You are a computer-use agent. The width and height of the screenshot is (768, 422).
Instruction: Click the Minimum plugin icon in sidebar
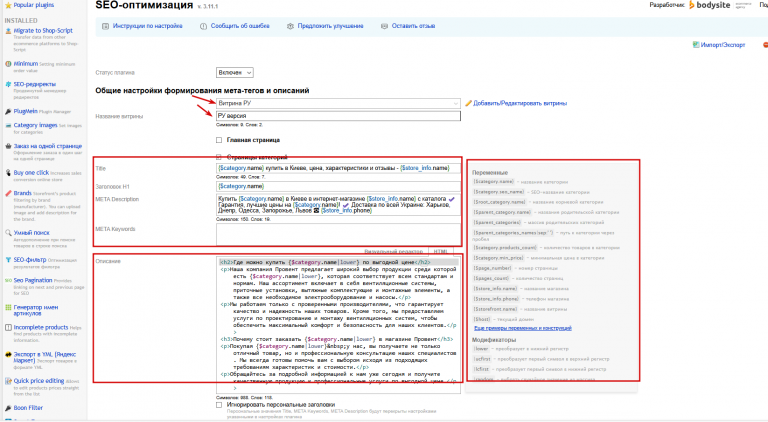8,64
